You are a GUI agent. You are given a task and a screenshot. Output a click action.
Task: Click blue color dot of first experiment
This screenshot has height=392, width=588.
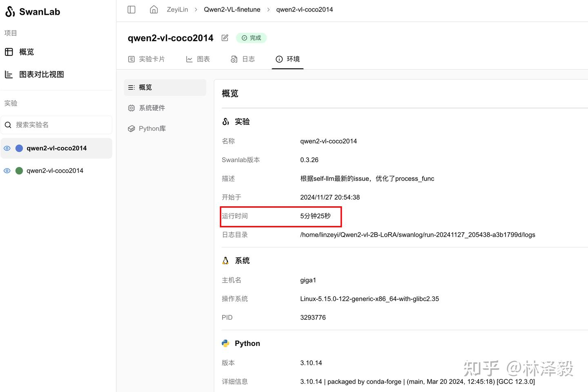(19, 148)
